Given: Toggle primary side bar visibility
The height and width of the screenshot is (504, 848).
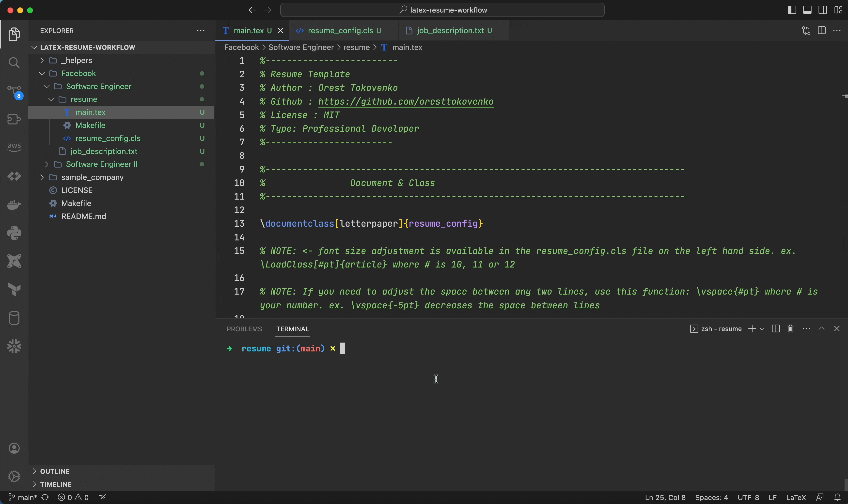Looking at the screenshot, I should [x=792, y=10].
